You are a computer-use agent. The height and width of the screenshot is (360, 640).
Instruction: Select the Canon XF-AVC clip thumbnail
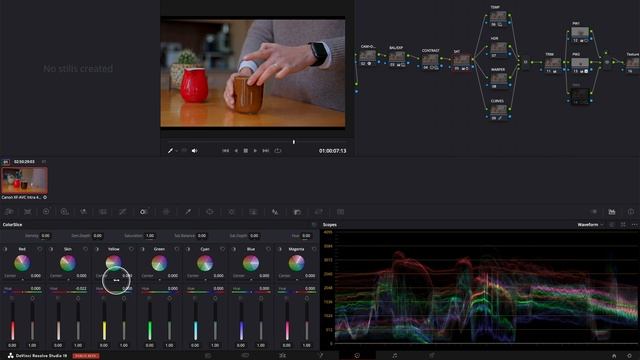click(24, 180)
